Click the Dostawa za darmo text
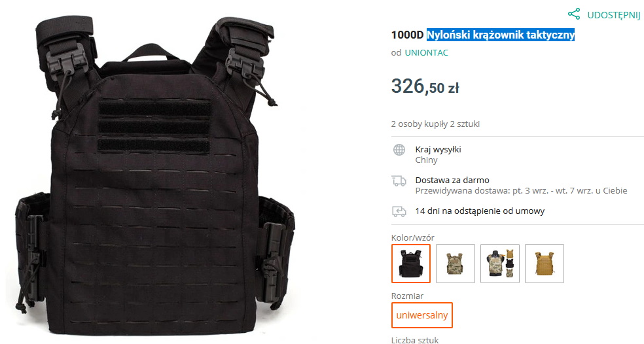The height and width of the screenshot is (344, 644). pos(452,181)
